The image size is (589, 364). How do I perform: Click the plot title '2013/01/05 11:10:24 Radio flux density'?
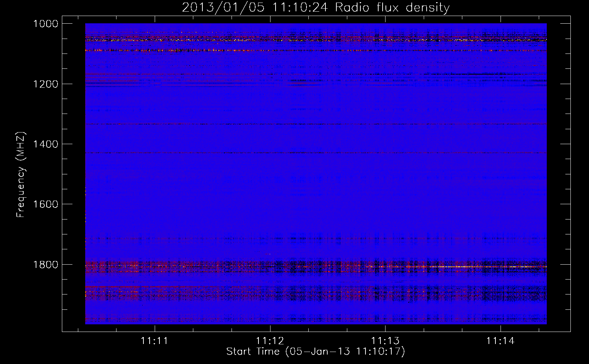[316, 7]
